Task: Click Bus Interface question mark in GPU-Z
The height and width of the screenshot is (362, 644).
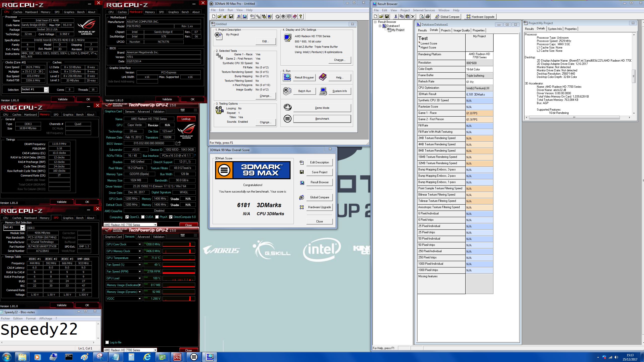Action: click(195, 156)
